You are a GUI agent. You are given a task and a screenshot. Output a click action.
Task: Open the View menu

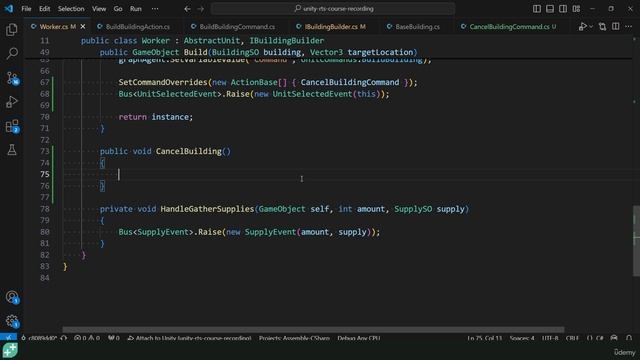(x=99, y=9)
